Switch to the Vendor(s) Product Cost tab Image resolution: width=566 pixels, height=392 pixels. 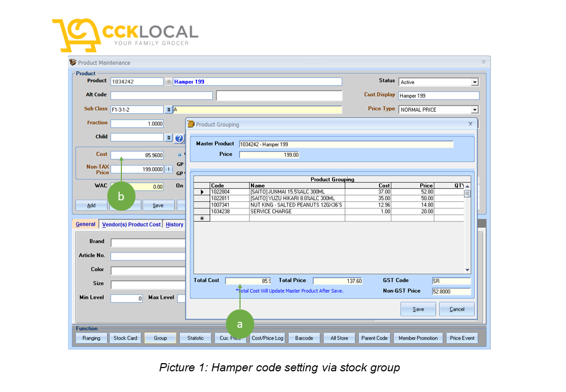click(131, 224)
